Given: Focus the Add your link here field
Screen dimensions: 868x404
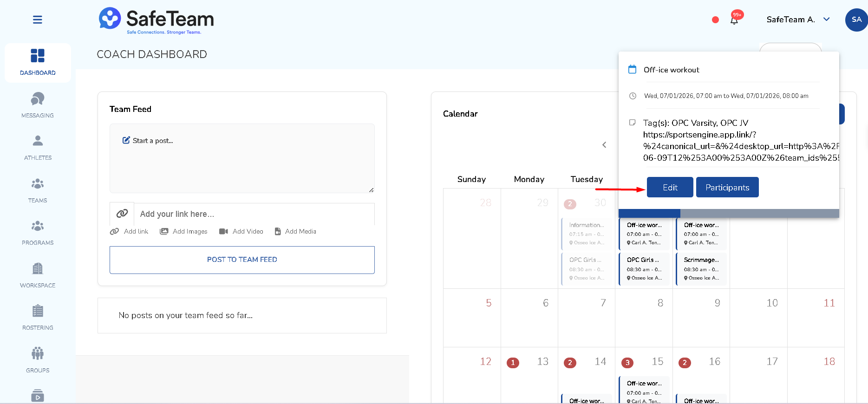Looking at the screenshot, I should 254,214.
